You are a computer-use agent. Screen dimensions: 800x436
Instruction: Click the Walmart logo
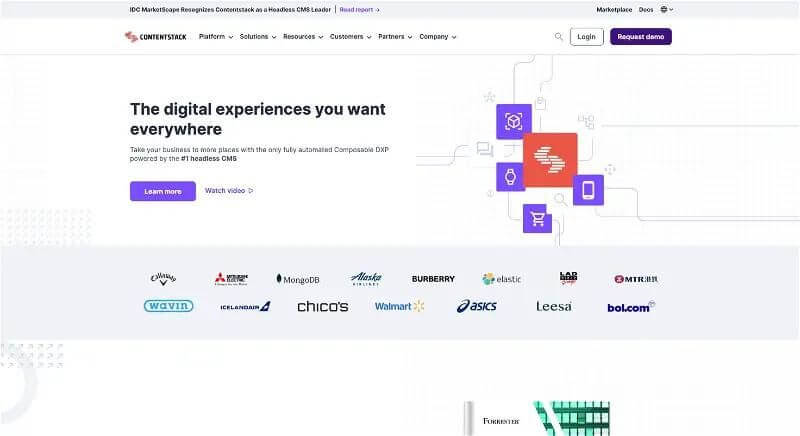399,306
